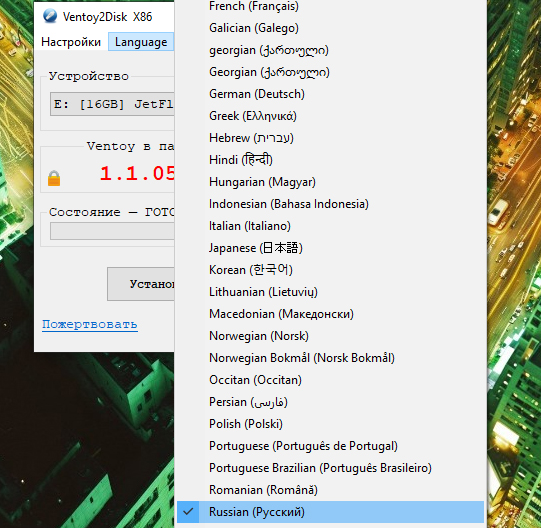Choose capitalized Georgian (ქართული) entry

330,72
